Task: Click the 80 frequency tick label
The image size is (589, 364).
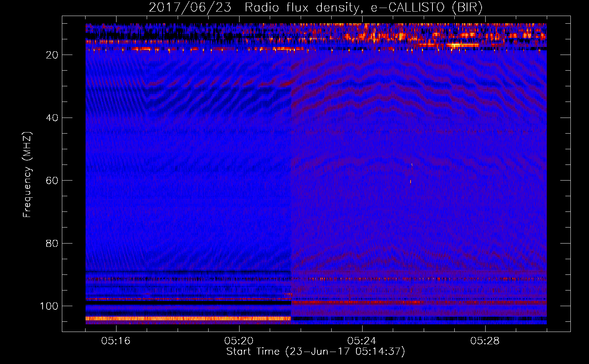Action: click(x=52, y=244)
